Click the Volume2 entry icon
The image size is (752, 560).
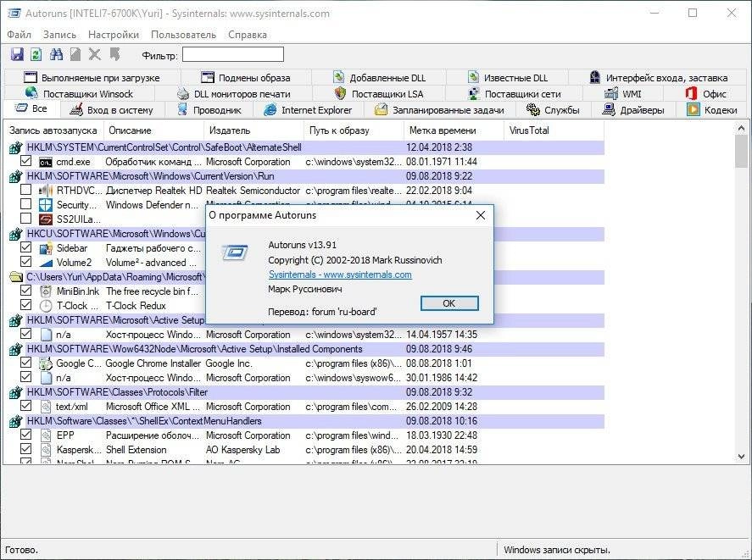[x=46, y=263]
